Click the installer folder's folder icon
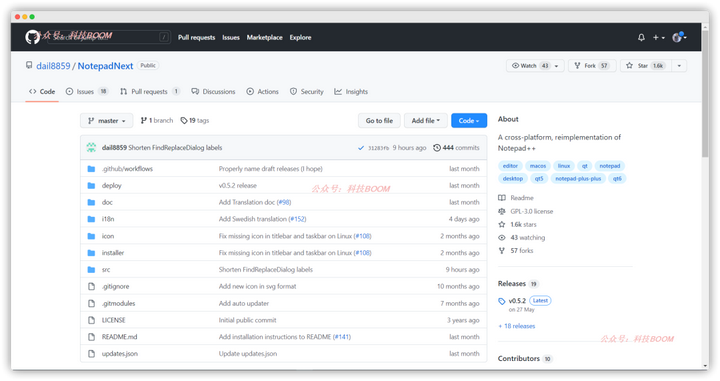Screen dimensions: 720x381 click(91, 253)
